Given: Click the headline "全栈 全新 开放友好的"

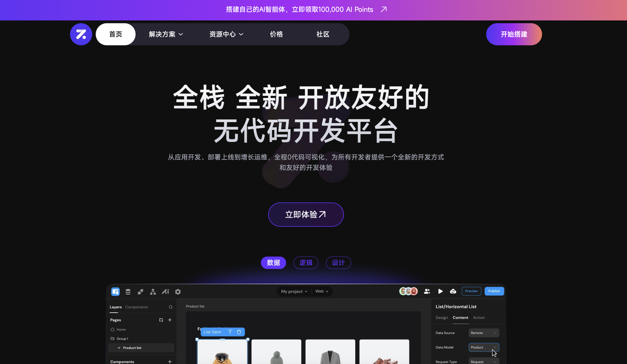Looking at the screenshot, I should coord(301,97).
